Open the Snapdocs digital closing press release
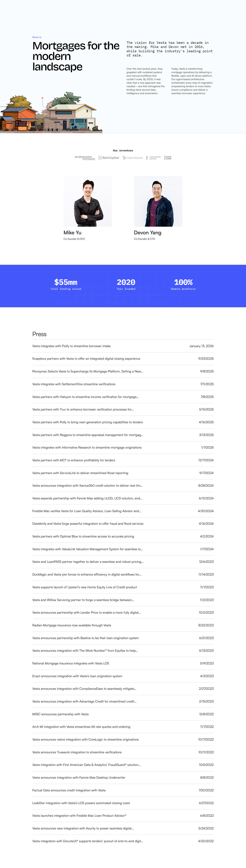Viewport: 246px width, 868px height. coord(86,359)
